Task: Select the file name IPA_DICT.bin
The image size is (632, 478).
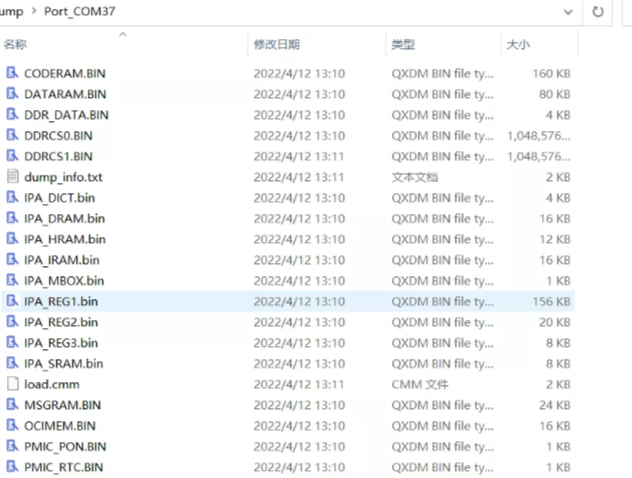Action: (x=60, y=198)
